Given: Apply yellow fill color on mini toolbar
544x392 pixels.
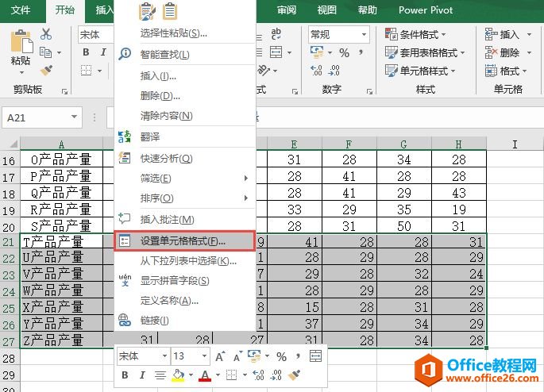Looking at the screenshot, I should pyautogui.click(x=178, y=375).
